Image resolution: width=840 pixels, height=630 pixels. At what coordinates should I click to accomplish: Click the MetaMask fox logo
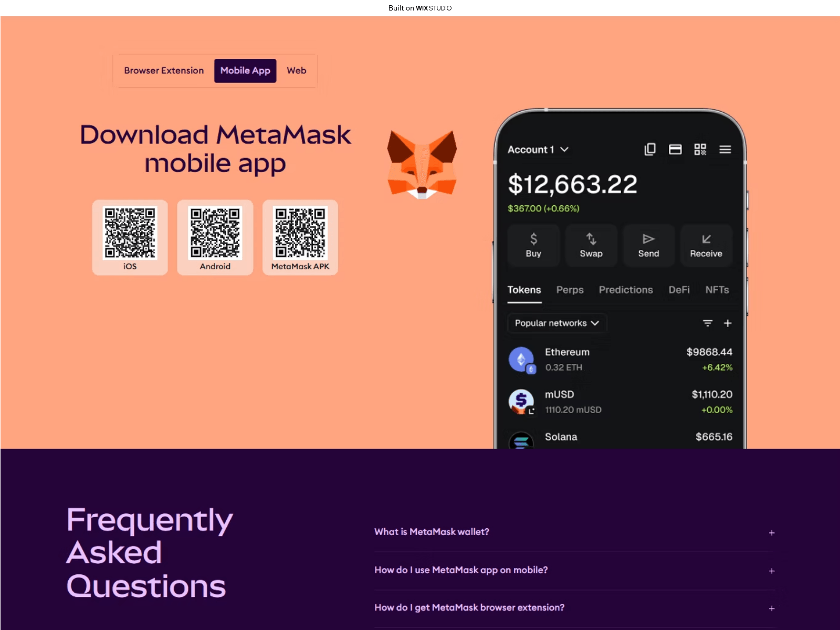pos(422,165)
